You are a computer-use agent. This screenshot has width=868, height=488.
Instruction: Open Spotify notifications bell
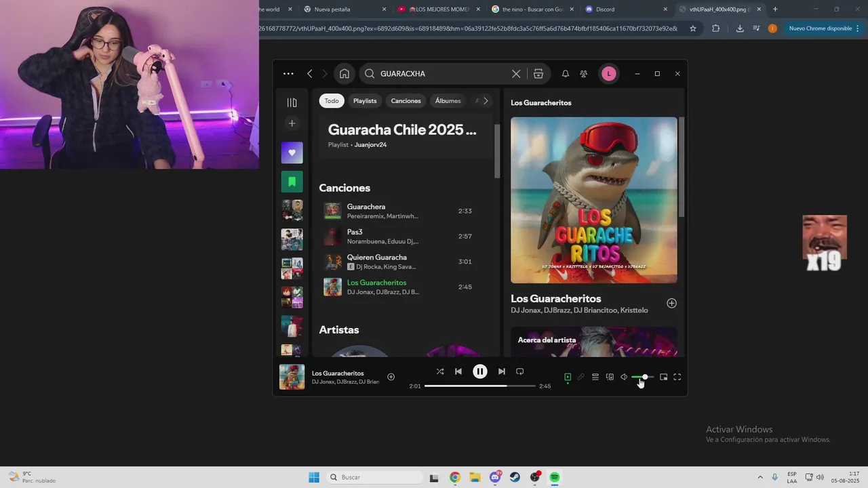pyautogui.click(x=565, y=74)
